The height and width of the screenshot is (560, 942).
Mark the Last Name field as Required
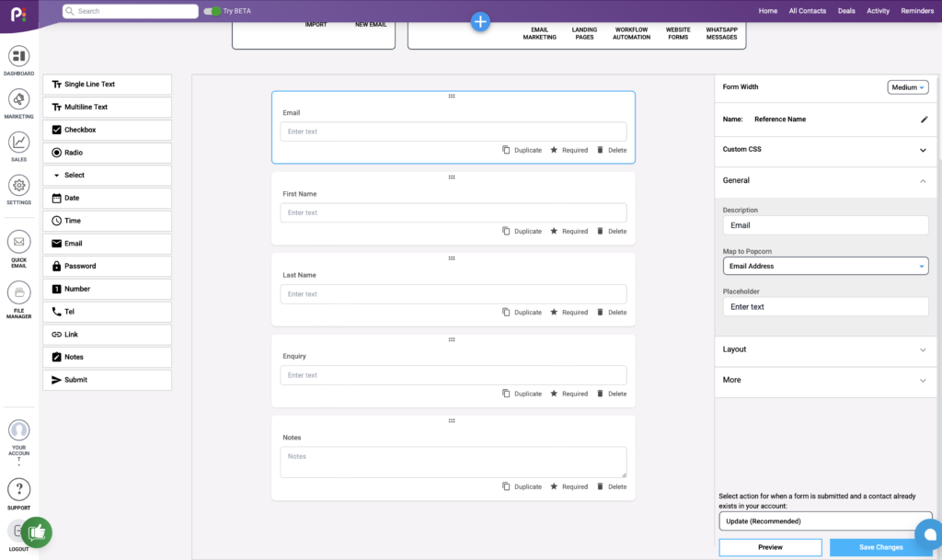pyautogui.click(x=569, y=312)
